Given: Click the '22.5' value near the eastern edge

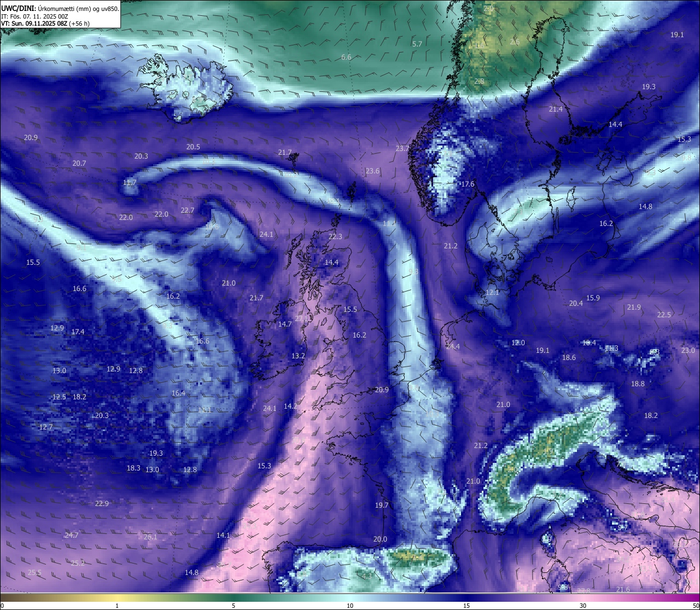Looking at the screenshot, I should (664, 315).
